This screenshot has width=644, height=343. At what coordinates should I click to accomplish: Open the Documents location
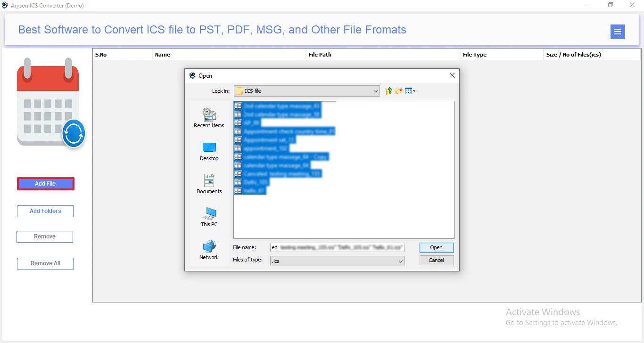pyautogui.click(x=209, y=184)
